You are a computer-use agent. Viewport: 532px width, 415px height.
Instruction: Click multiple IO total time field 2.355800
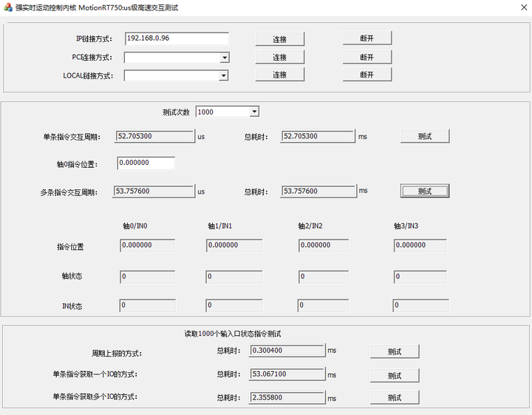(287, 397)
